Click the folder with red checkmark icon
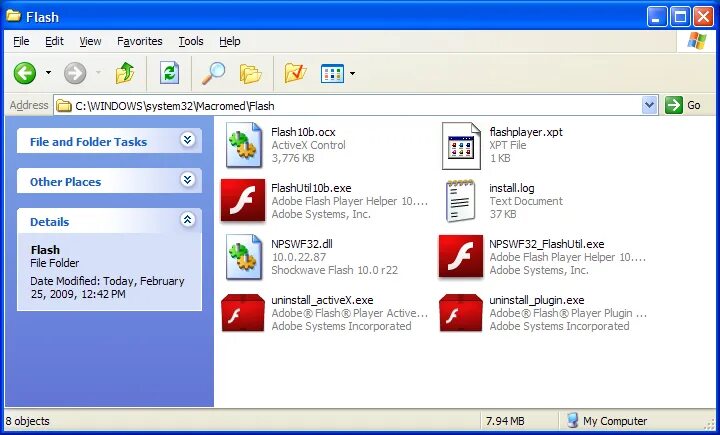Screen dimensions: 720x435 pyautogui.click(x=295, y=73)
